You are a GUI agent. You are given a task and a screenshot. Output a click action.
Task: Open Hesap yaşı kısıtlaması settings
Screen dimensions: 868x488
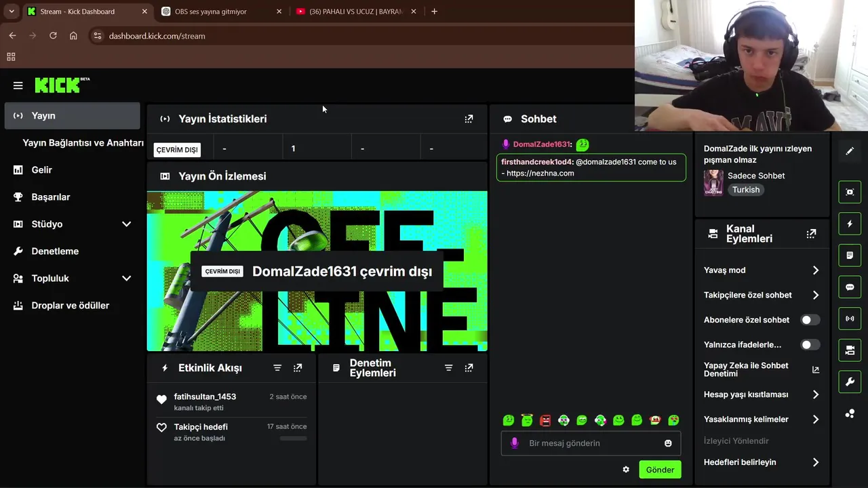[762, 394]
